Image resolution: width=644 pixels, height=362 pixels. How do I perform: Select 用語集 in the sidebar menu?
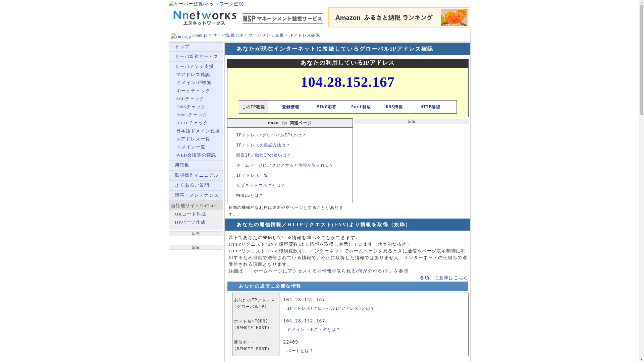coord(182,165)
